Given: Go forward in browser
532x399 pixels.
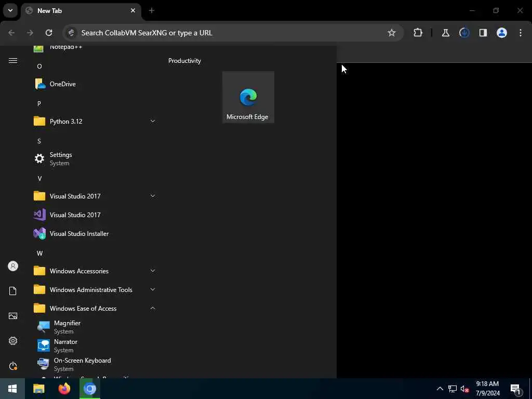Looking at the screenshot, I should 30,33.
